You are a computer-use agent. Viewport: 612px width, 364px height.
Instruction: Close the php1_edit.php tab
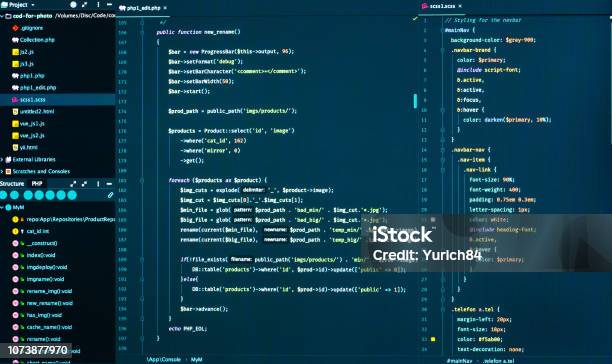(x=165, y=8)
